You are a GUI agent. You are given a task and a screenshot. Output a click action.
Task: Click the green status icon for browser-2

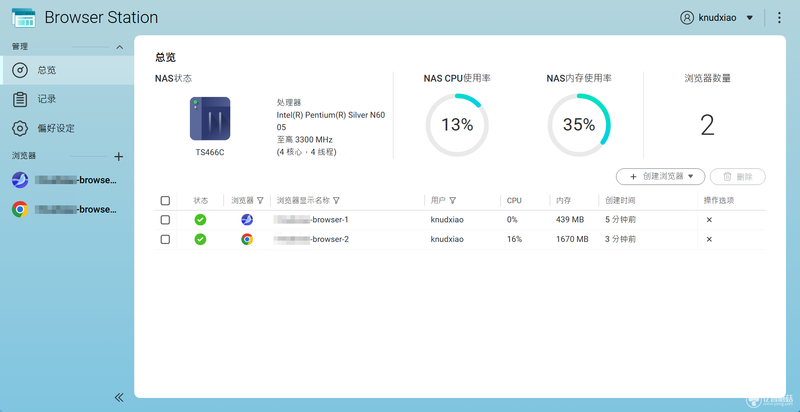click(201, 239)
